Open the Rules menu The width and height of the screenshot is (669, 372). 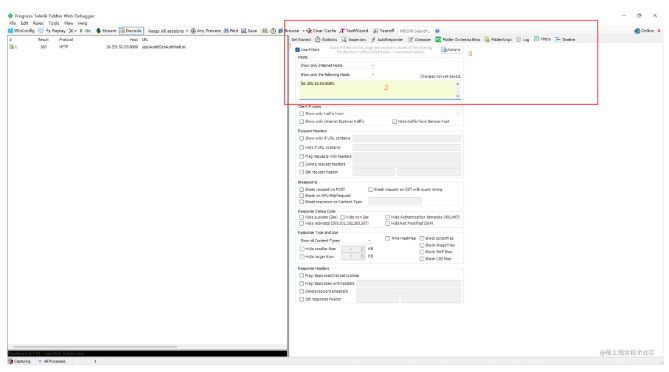point(38,23)
